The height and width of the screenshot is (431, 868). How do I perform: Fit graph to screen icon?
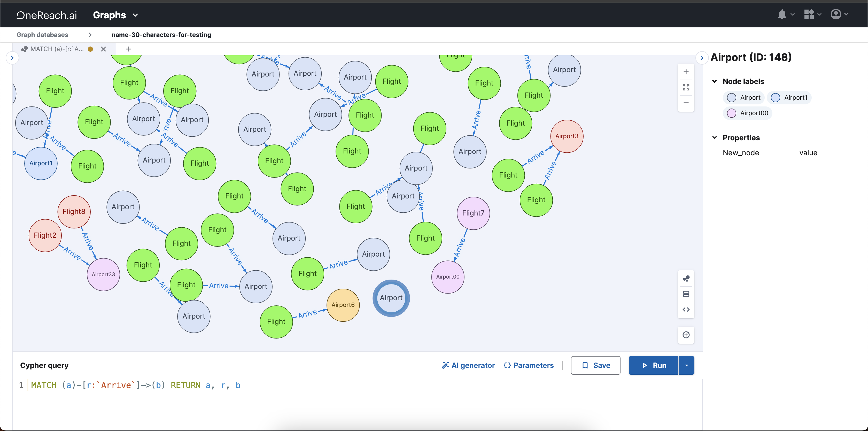[x=686, y=87]
